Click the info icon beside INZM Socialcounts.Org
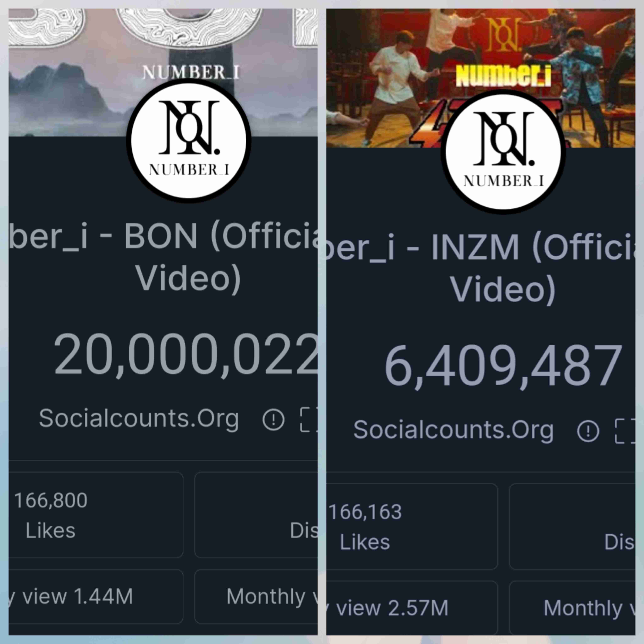This screenshot has height=644, width=644. pyautogui.click(x=588, y=431)
